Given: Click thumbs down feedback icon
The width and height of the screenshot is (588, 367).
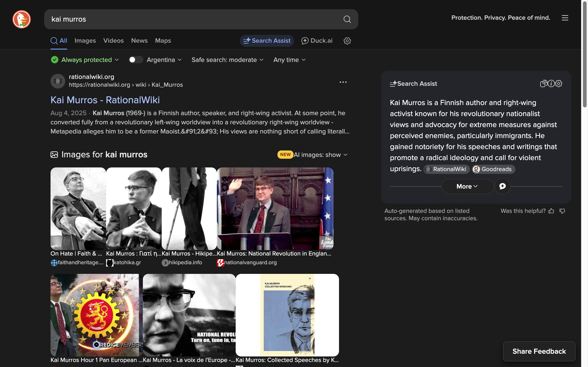Looking at the screenshot, I should 562,211.
